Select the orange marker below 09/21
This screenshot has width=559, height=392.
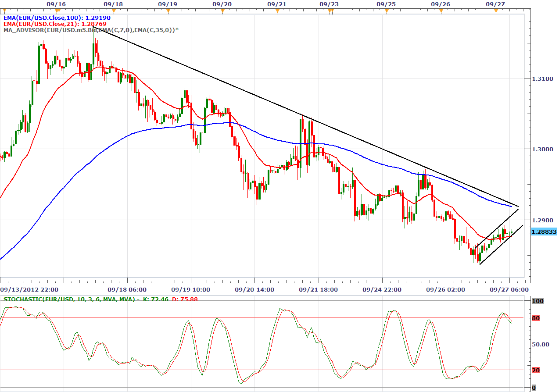coord(277,11)
